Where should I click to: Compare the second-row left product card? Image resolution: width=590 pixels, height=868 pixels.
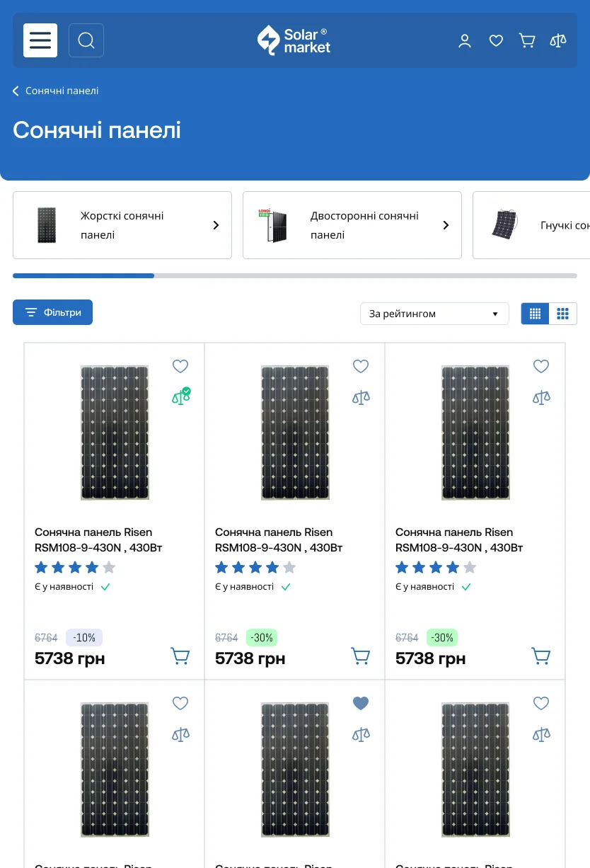coord(180,734)
